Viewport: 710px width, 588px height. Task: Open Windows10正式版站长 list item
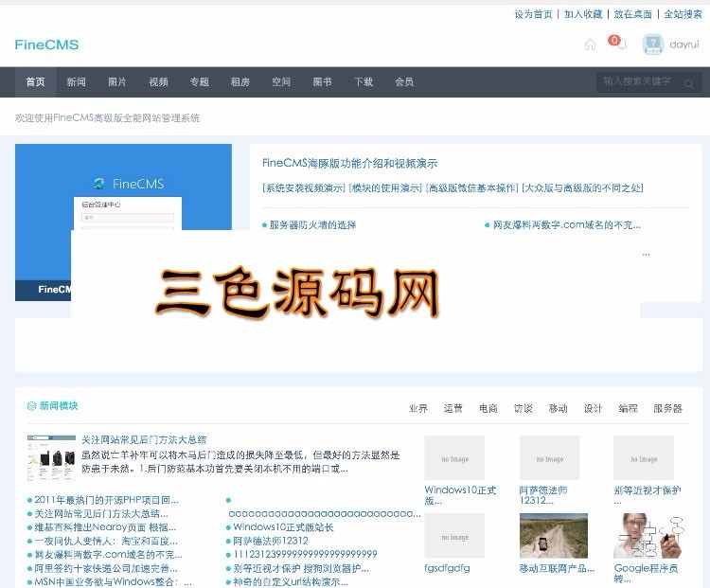click(283, 527)
